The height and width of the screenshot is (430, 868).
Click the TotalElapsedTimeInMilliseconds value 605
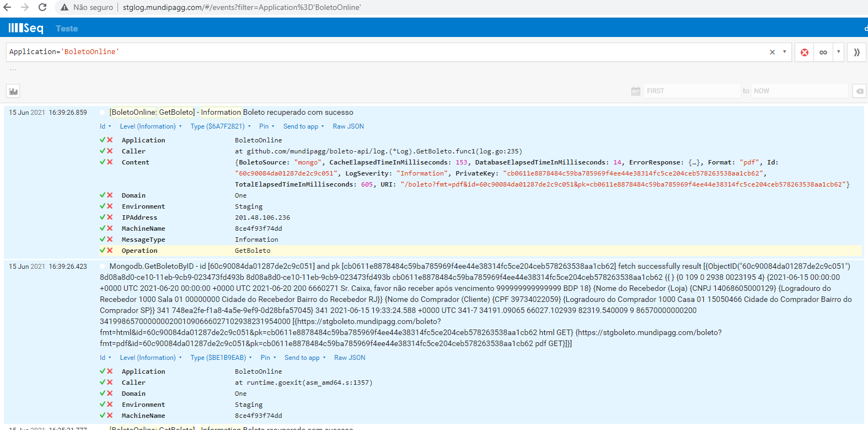[367, 184]
